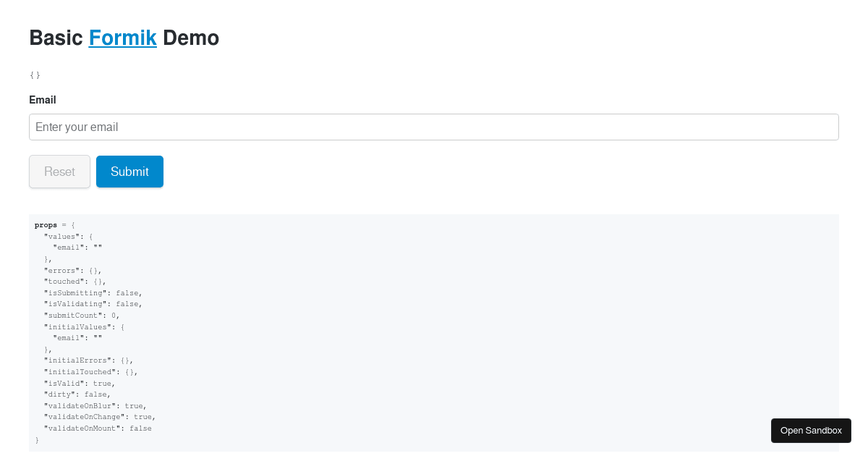The image size is (868, 456).
Task: Click the "isValid": true line
Action: (80, 383)
